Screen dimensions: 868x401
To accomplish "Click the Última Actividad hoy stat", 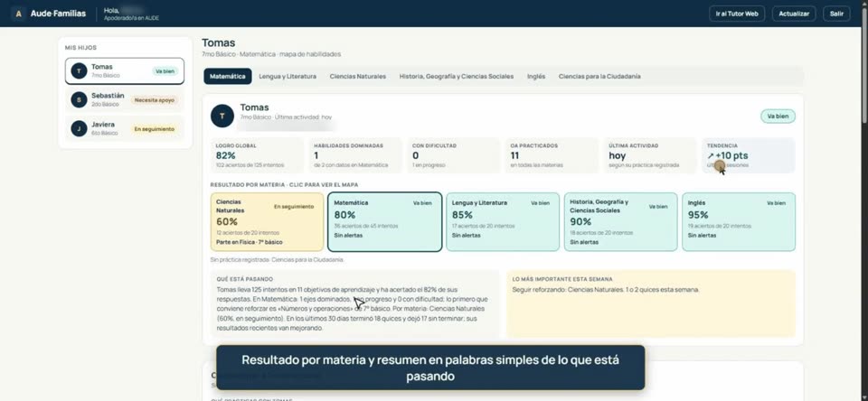I will 650,155.
